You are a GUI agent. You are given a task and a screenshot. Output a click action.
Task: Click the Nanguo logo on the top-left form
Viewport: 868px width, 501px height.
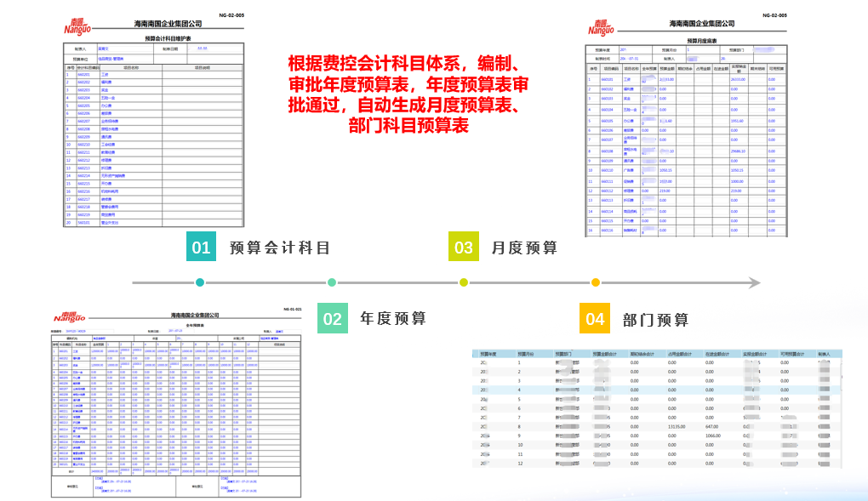[78, 26]
